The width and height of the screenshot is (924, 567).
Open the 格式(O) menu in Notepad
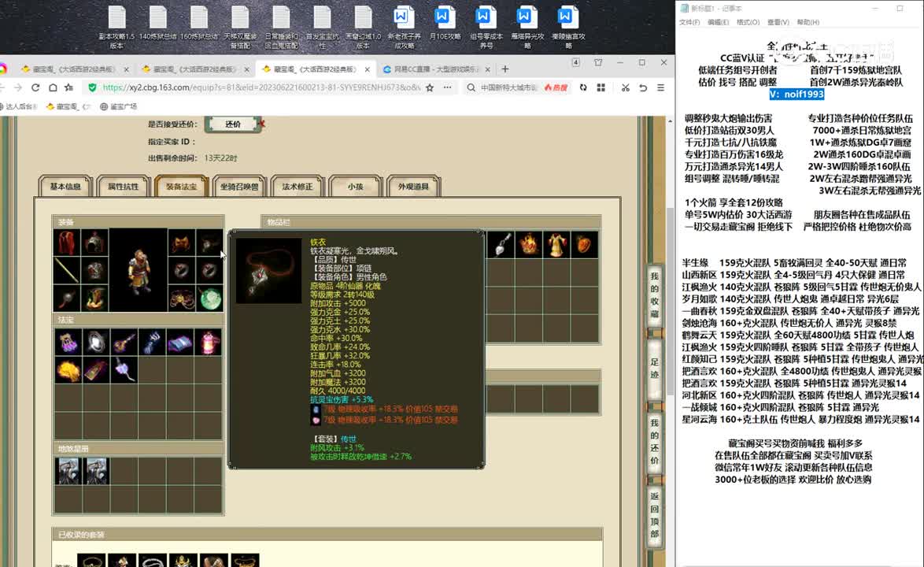(x=748, y=22)
